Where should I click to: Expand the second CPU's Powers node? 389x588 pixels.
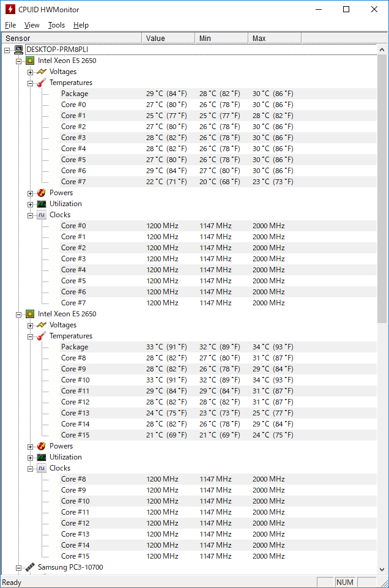tap(31, 447)
